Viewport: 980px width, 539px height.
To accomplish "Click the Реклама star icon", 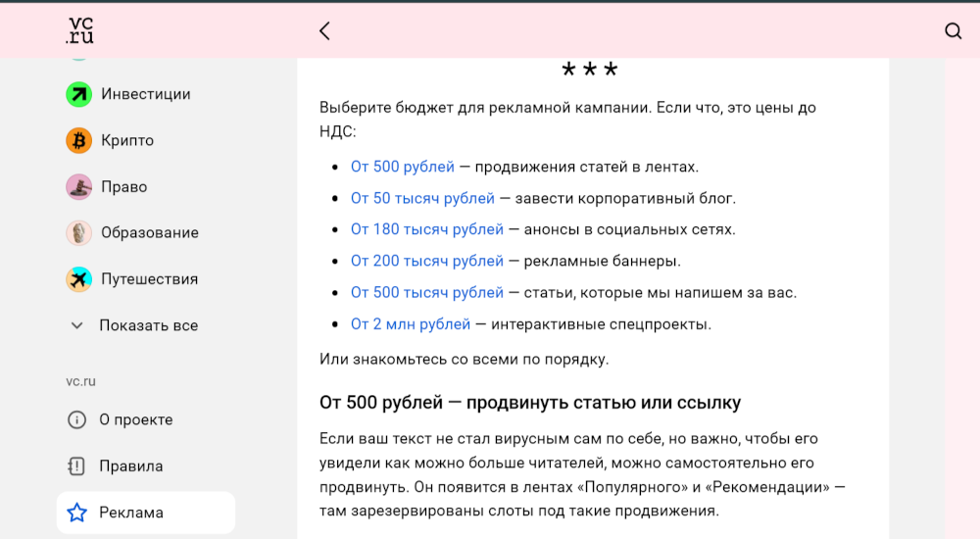I will click(x=76, y=513).
